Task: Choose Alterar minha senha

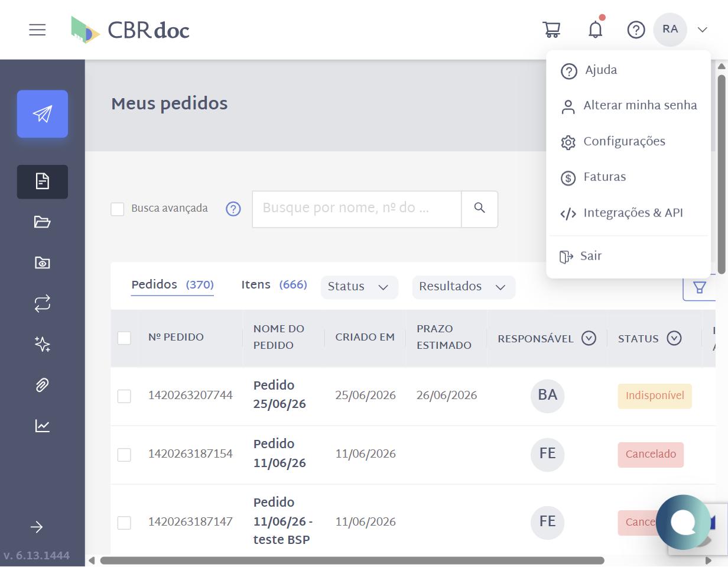Action: coord(628,106)
